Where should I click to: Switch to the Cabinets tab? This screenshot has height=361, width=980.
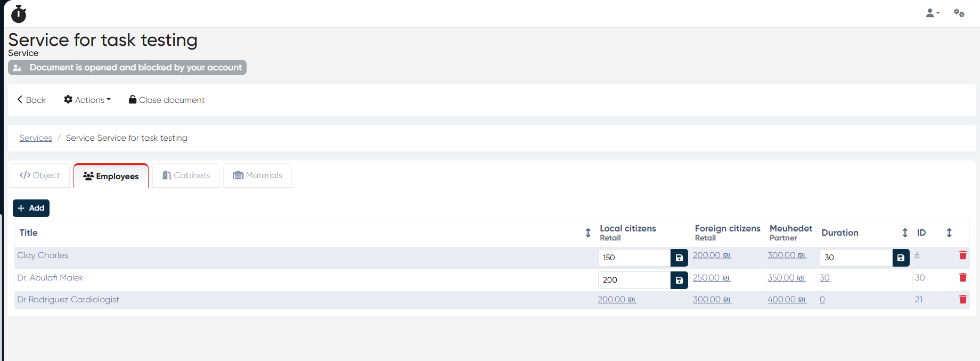coord(186,175)
